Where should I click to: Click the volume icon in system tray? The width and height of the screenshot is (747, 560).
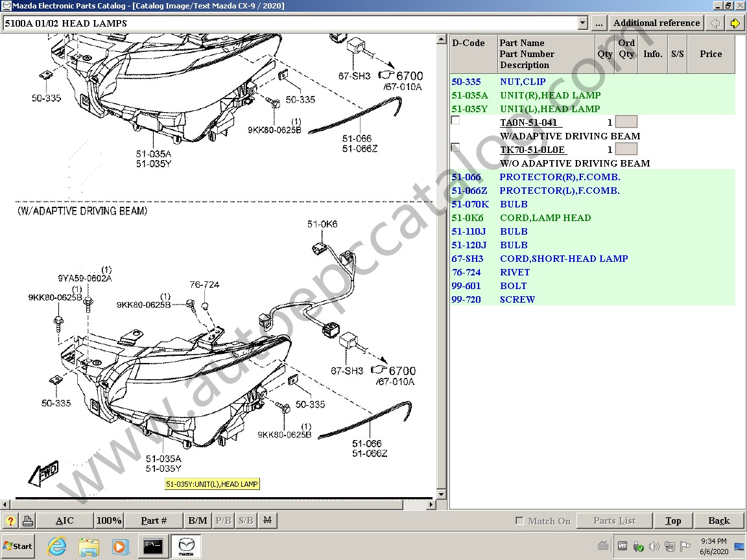tap(654, 546)
